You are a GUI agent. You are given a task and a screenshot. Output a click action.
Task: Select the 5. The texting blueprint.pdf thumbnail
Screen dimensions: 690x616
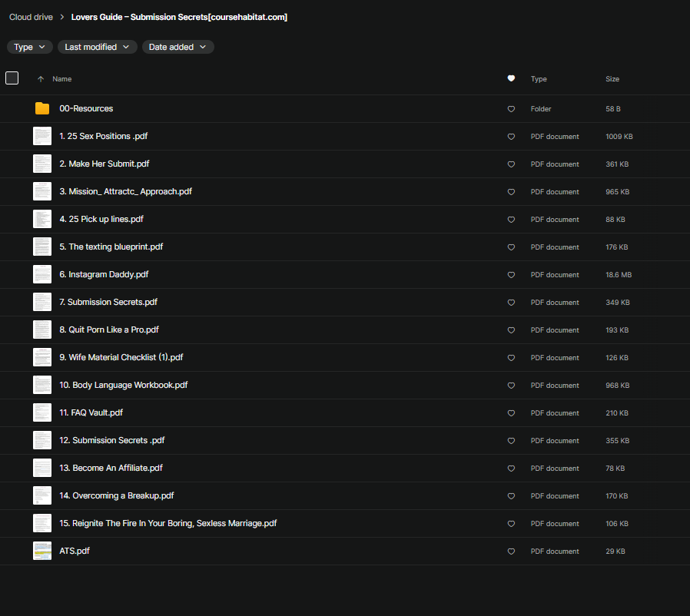42,247
